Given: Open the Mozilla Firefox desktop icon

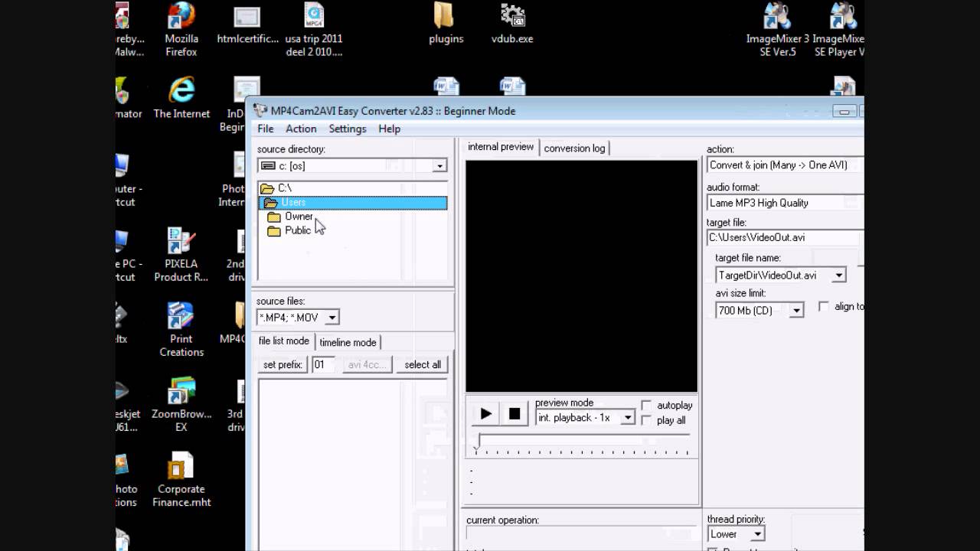Looking at the screenshot, I should click(x=181, y=31).
